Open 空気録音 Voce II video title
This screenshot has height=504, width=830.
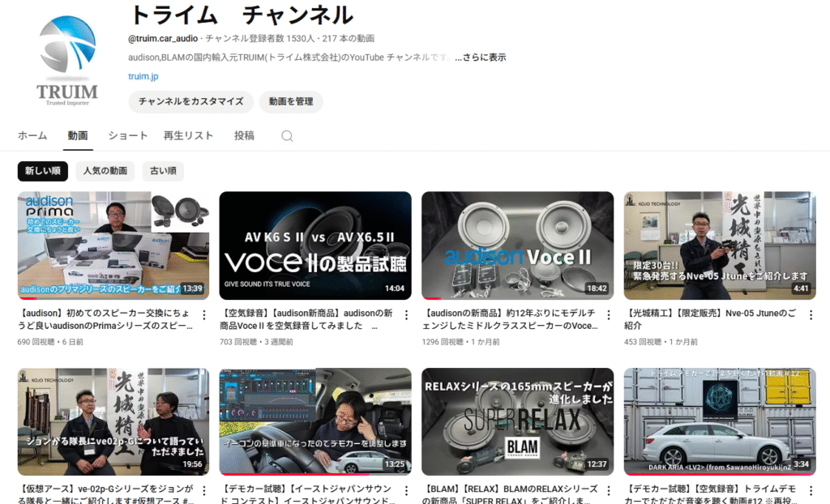tap(306, 319)
